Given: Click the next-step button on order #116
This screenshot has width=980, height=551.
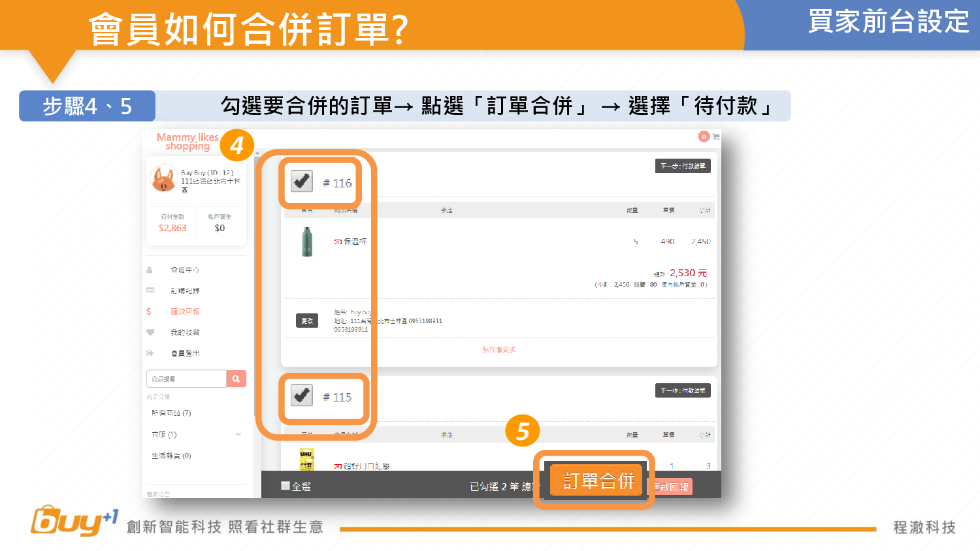Looking at the screenshot, I should click(x=682, y=166).
